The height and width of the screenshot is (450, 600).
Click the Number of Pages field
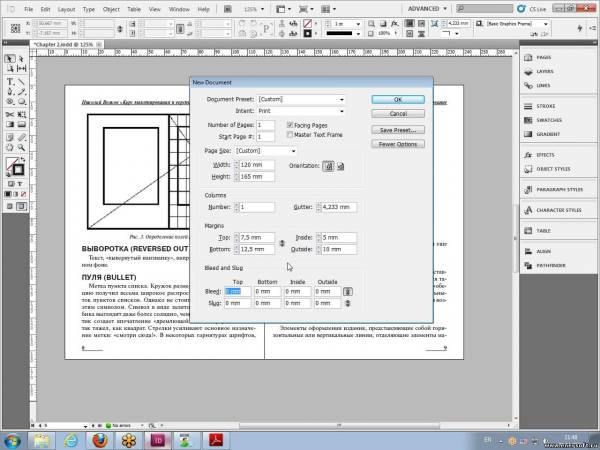265,125
